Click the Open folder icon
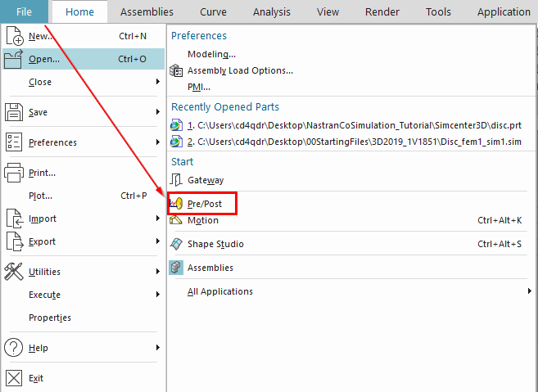 point(14,59)
